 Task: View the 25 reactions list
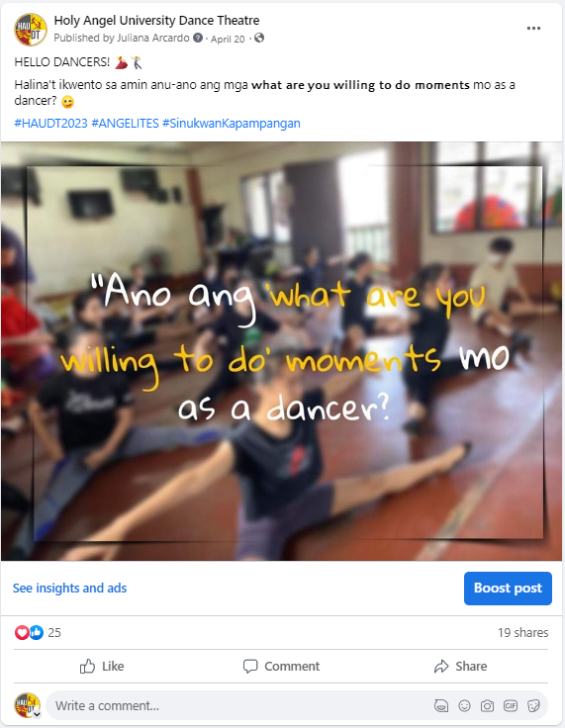tap(38, 632)
